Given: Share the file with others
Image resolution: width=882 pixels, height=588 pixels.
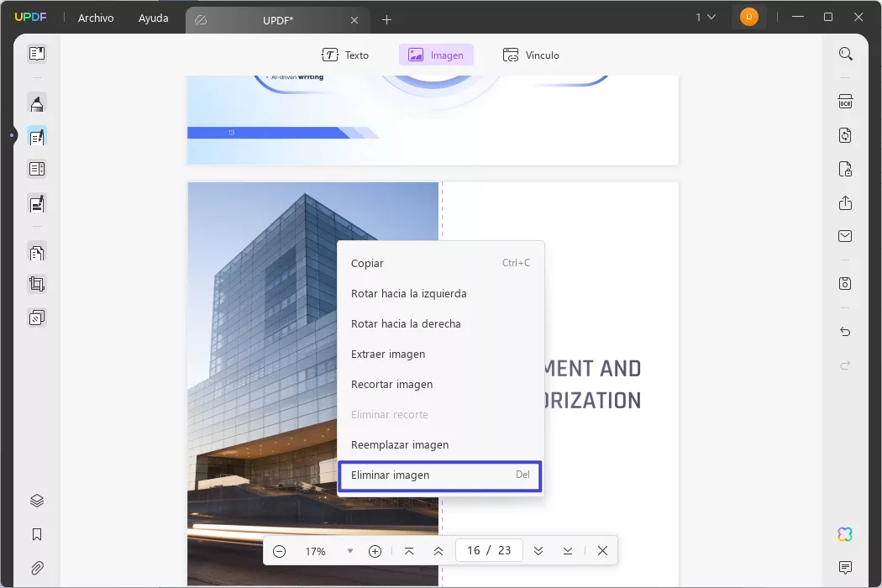Looking at the screenshot, I should click(845, 202).
